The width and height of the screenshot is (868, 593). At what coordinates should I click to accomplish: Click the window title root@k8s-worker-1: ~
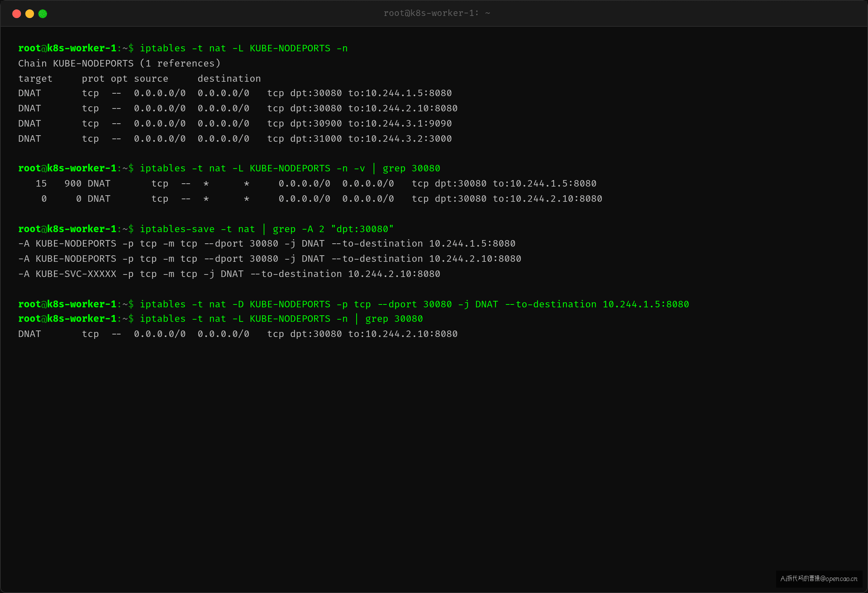coord(437,13)
